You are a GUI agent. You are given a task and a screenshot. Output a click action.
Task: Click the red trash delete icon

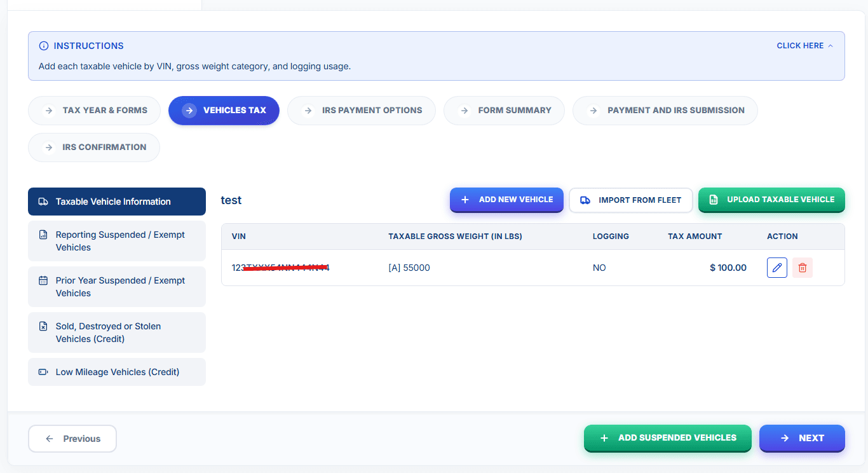(x=802, y=268)
